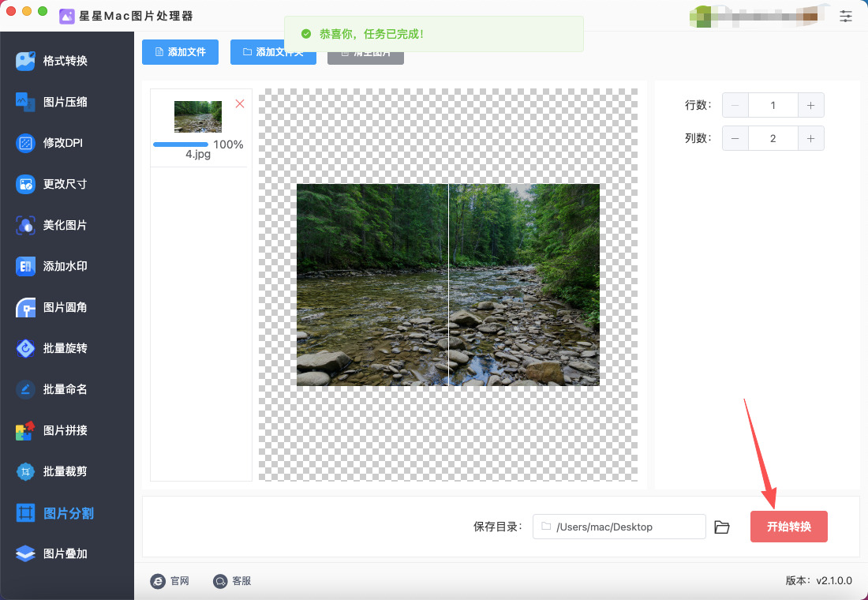Click the 4.jpg file name
This screenshot has height=600, width=868.
(x=198, y=155)
